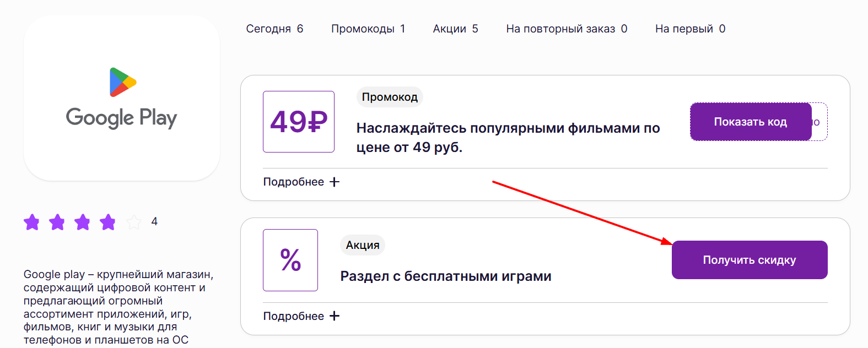Expand Подробнее for the 49₽ promo code
This screenshot has width=868, height=348.
294,181
